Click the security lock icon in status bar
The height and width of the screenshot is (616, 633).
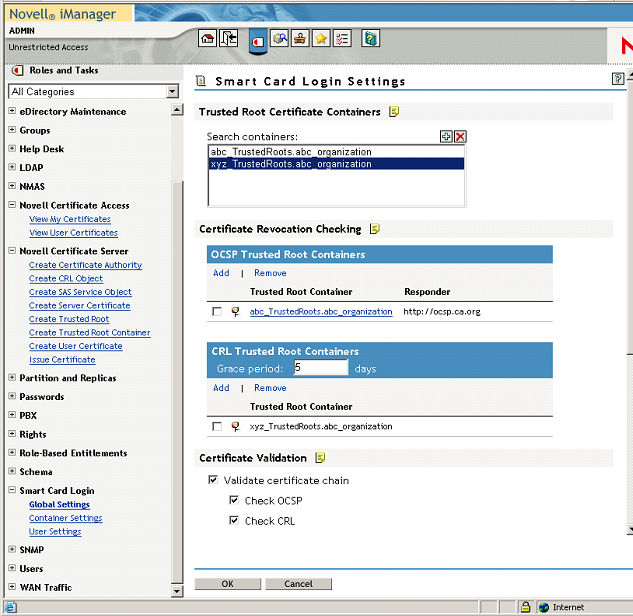[525, 607]
